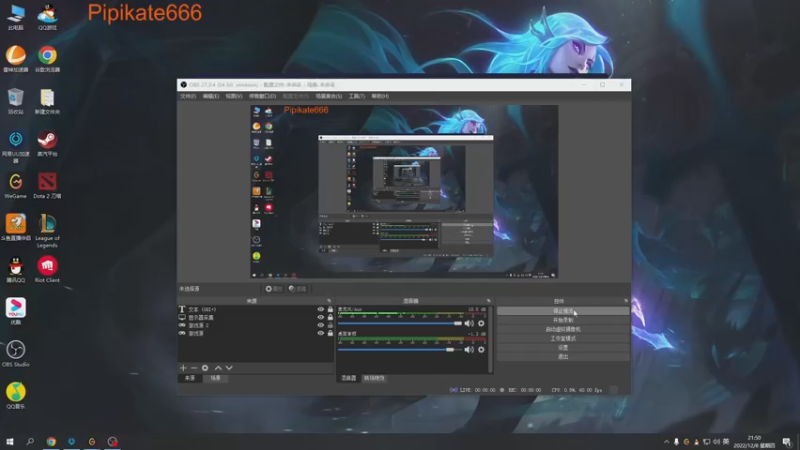Open 设置 from the controls panel
This screenshot has width=800, height=450.
(563, 347)
